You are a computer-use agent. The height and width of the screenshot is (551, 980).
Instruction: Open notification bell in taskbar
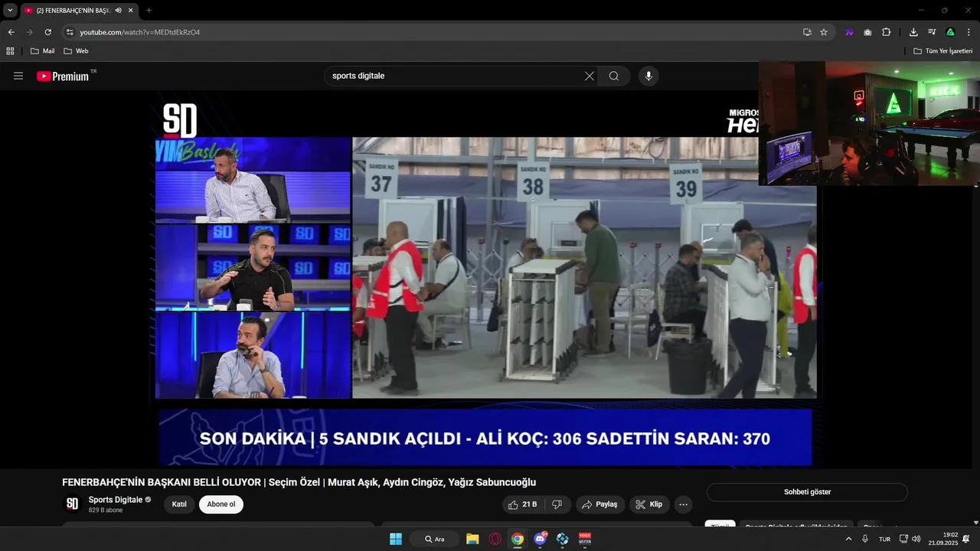click(x=966, y=539)
